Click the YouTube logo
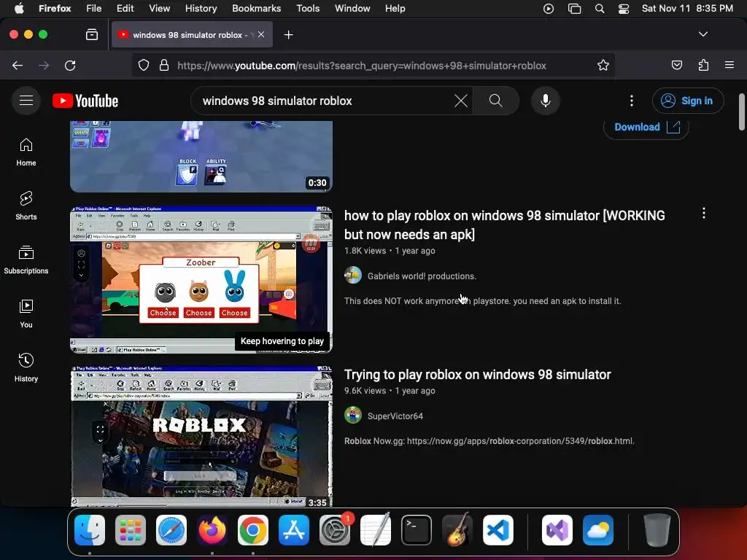747x560 pixels. 85,101
